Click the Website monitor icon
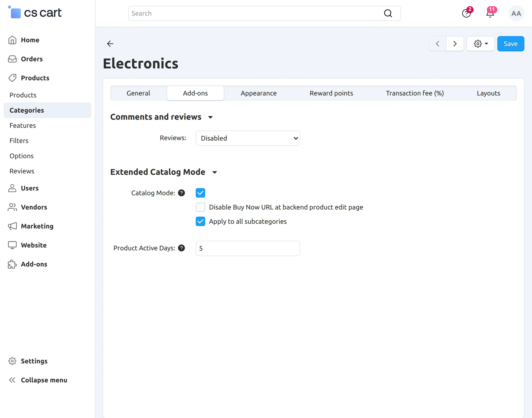532x418 pixels. coord(12,245)
